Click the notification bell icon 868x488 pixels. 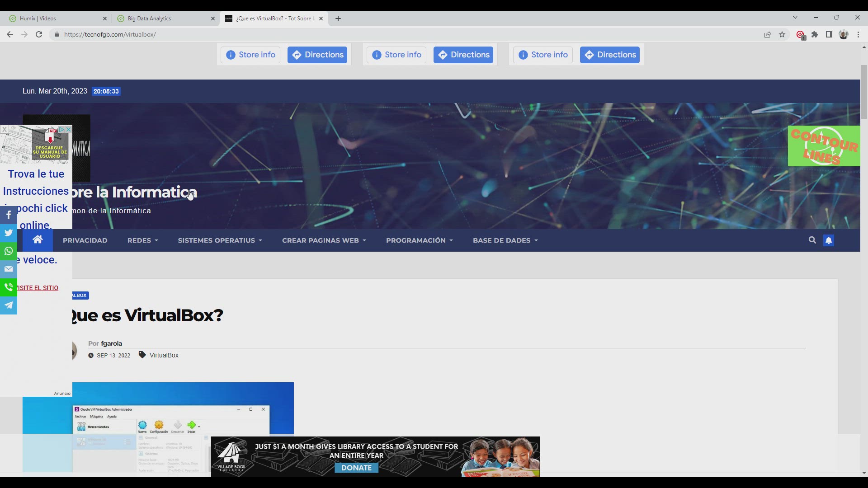(x=829, y=240)
